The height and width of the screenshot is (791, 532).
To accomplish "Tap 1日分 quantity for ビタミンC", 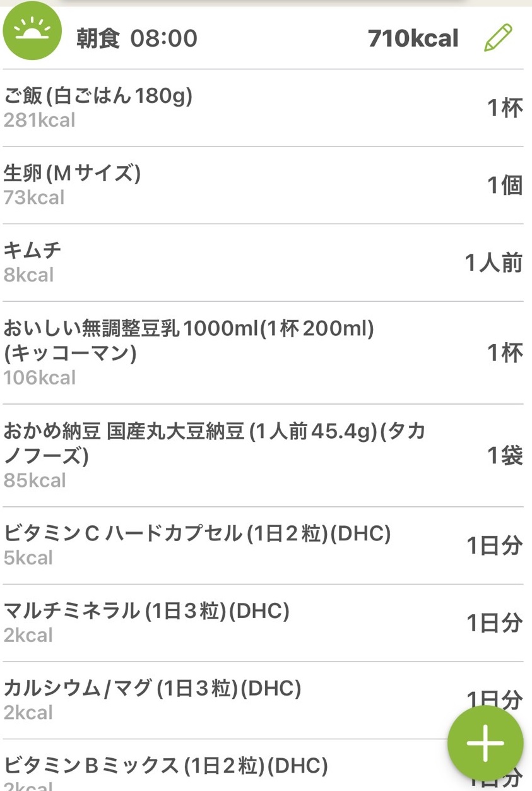I will (495, 546).
